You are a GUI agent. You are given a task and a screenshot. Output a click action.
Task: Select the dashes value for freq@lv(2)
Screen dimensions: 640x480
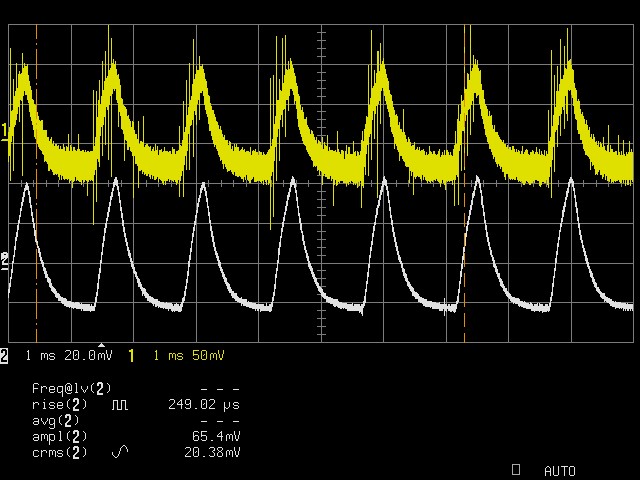click(220, 389)
